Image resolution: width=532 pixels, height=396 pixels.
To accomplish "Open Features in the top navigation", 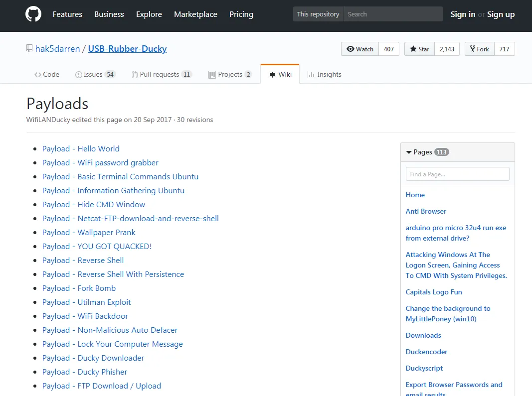I will point(67,14).
